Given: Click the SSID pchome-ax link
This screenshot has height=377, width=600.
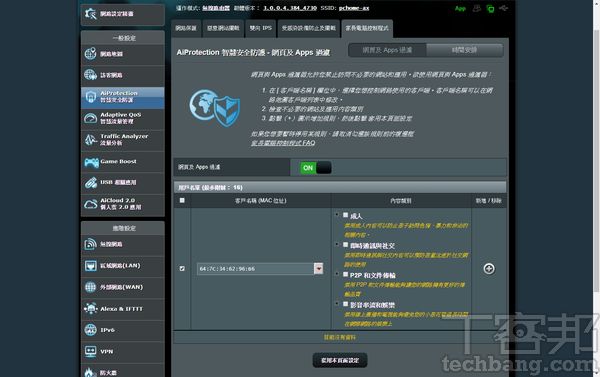Looking at the screenshot, I should (354, 8).
